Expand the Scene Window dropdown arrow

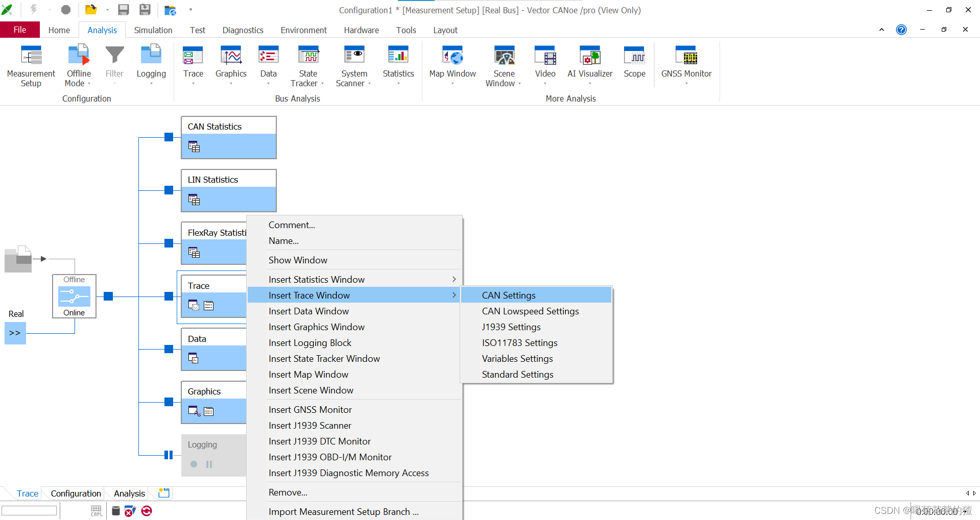point(519,84)
